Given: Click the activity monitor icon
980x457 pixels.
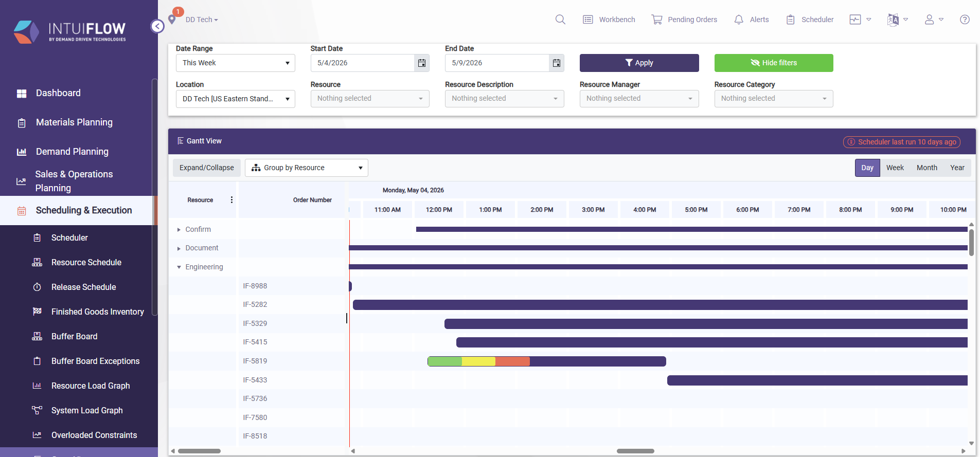Looking at the screenshot, I should point(855,20).
